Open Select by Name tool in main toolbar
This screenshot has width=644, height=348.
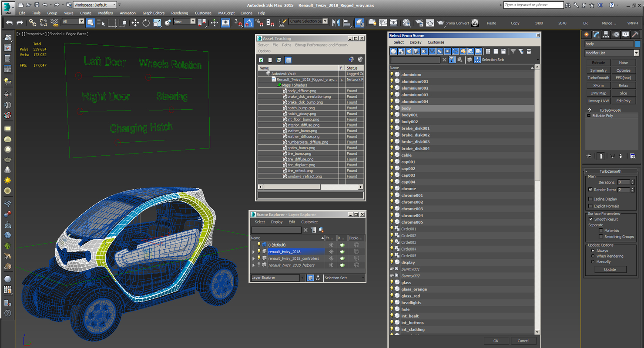[101, 23]
